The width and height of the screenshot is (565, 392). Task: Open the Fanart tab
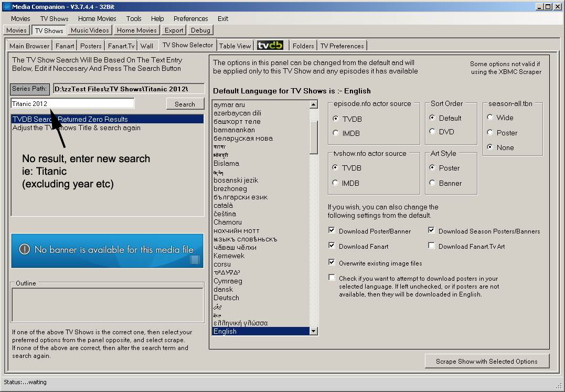(x=65, y=46)
